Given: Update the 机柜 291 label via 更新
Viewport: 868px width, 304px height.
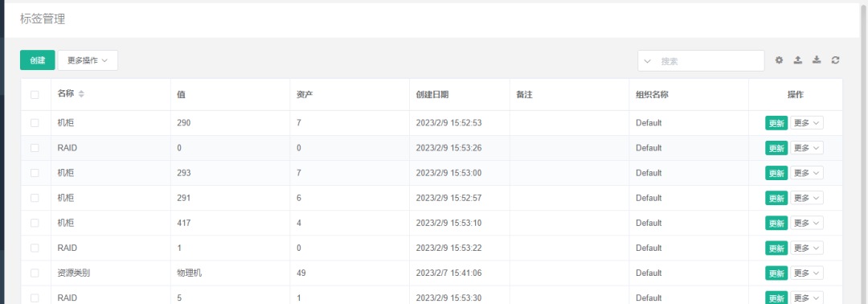Looking at the screenshot, I should (776, 198).
